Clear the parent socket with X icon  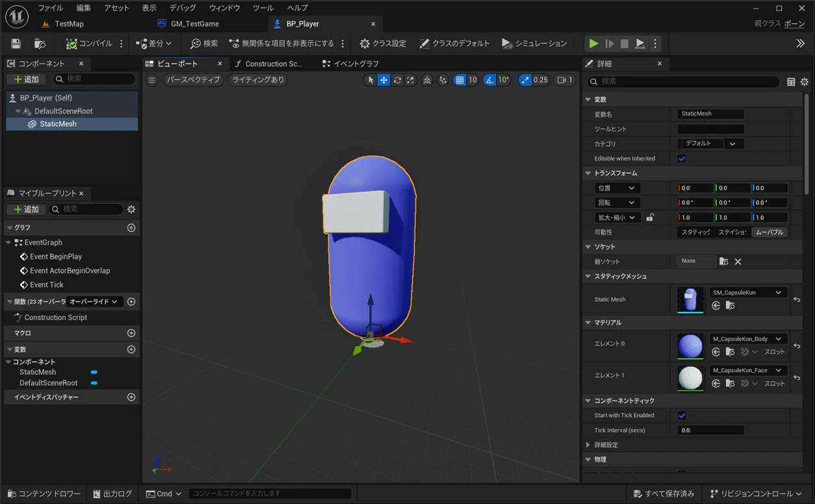(x=738, y=261)
